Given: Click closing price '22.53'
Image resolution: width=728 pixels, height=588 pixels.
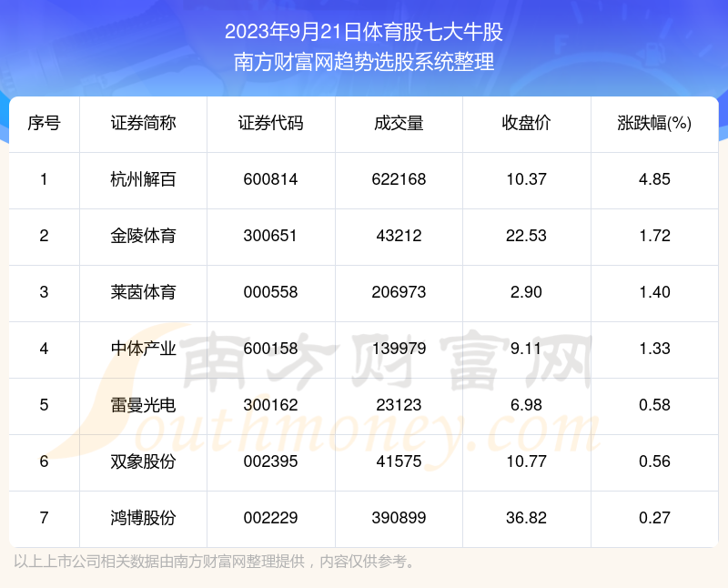Looking at the screenshot, I should tap(527, 236).
